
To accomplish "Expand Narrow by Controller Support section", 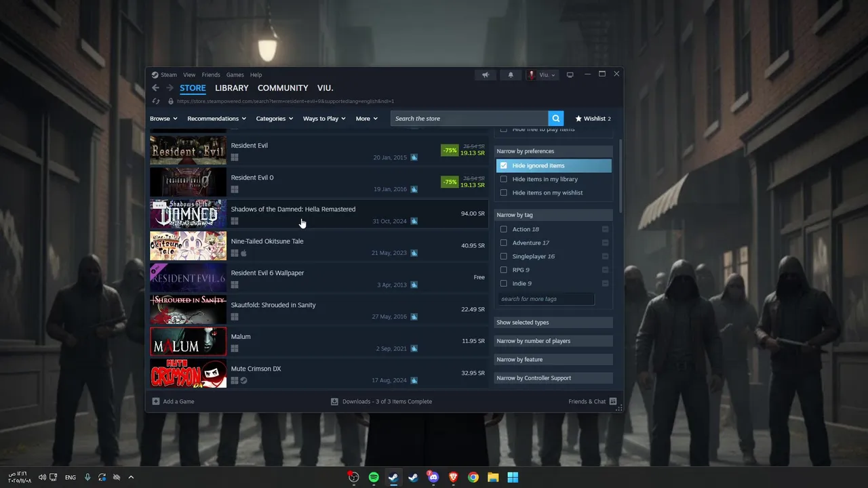I will (553, 378).
